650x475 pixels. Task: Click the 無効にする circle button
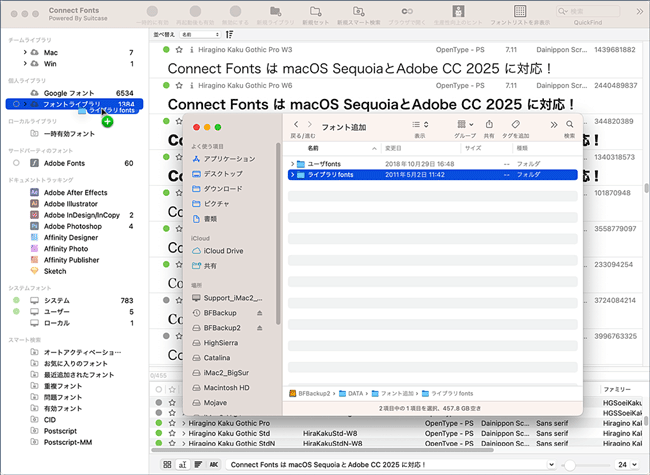[235, 11]
